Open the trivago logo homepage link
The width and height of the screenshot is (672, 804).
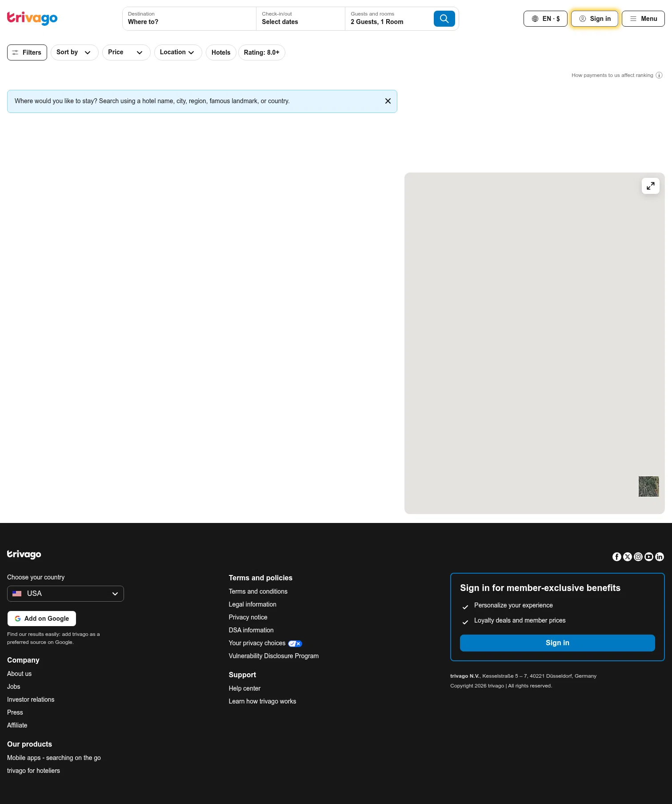(x=32, y=18)
